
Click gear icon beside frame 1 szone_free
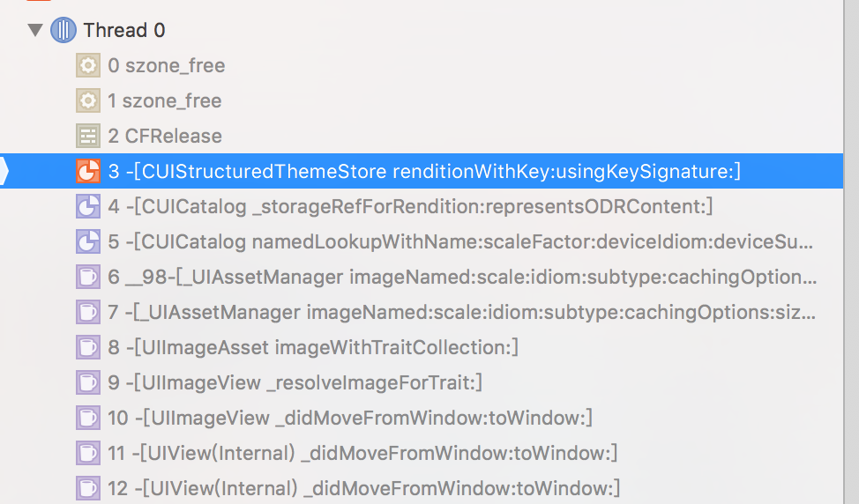click(x=87, y=100)
